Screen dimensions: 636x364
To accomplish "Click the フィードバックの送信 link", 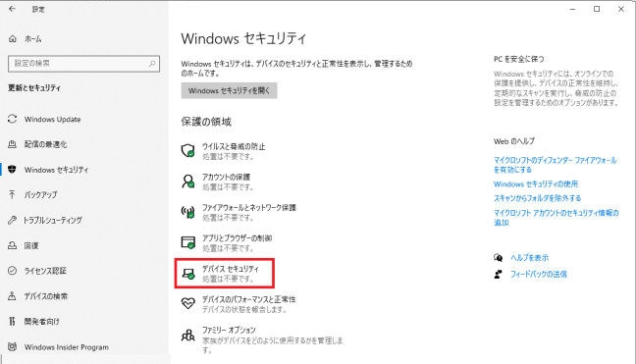I will point(538,275).
